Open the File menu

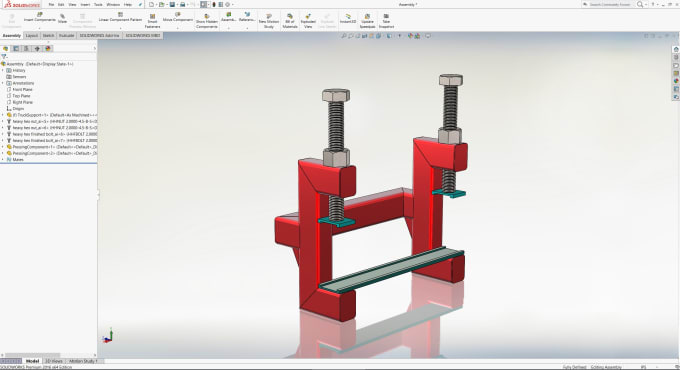51,4
